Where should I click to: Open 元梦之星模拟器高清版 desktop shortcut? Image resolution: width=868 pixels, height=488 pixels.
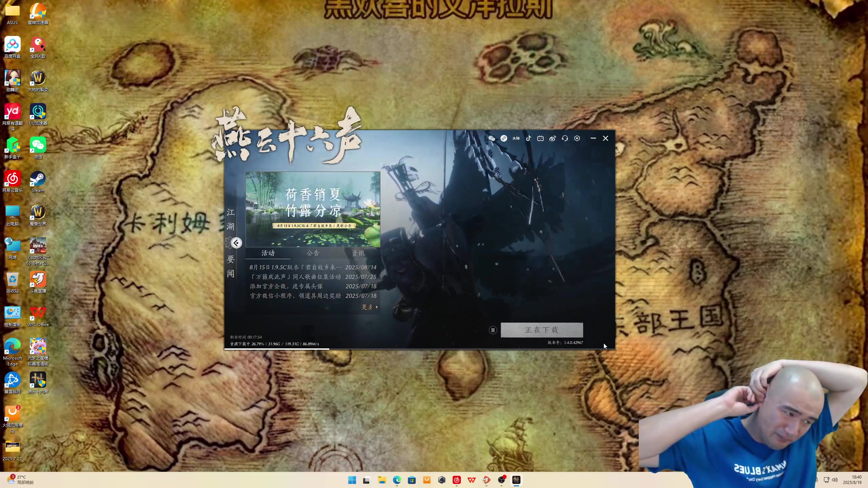point(38,352)
